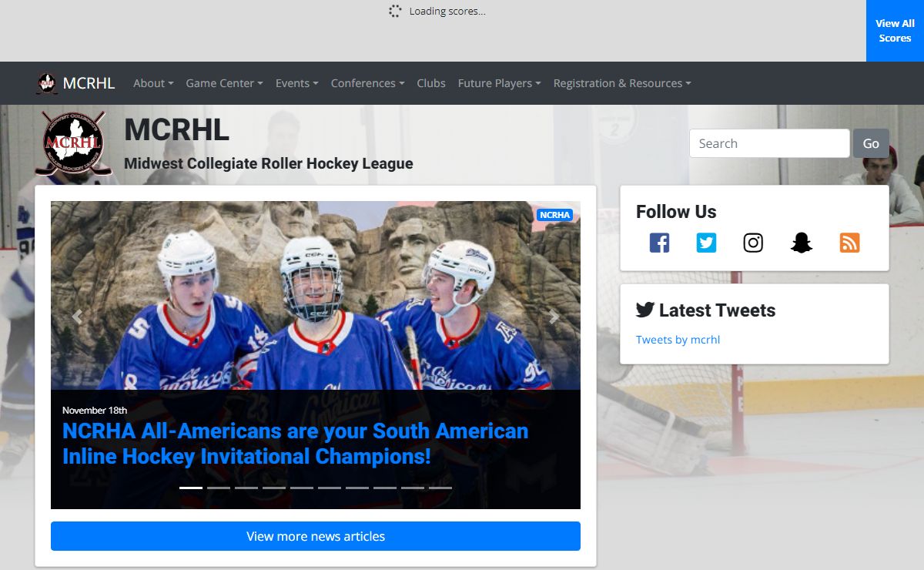Expand the Registration & Resources dropdown
This screenshot has height=570, width=924.
tap(622, 83)
